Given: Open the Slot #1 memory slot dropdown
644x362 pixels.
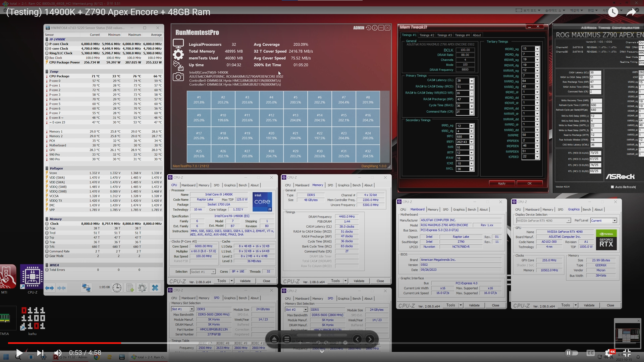Looking at the screenshot, I should pos(192,309).
